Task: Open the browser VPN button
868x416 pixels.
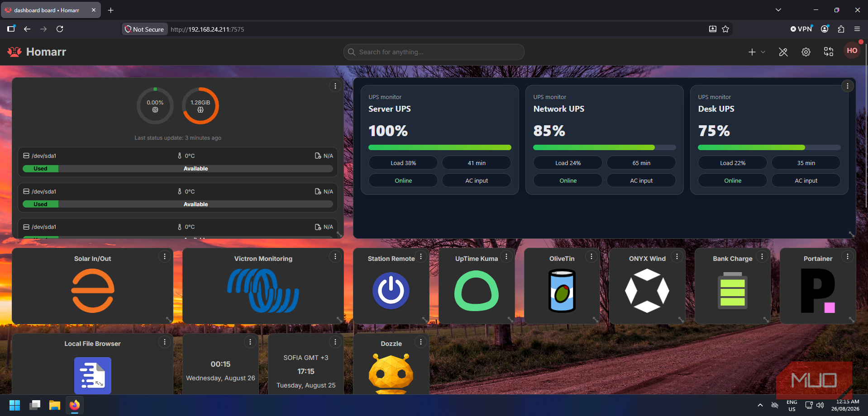Action: coord(801,29)
